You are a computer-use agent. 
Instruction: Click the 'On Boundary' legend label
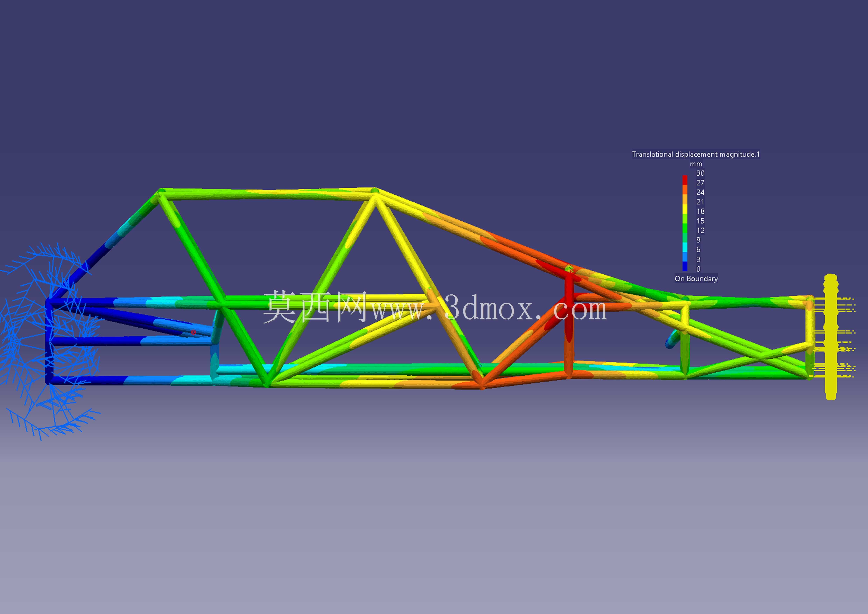click(x=696, y=279)
